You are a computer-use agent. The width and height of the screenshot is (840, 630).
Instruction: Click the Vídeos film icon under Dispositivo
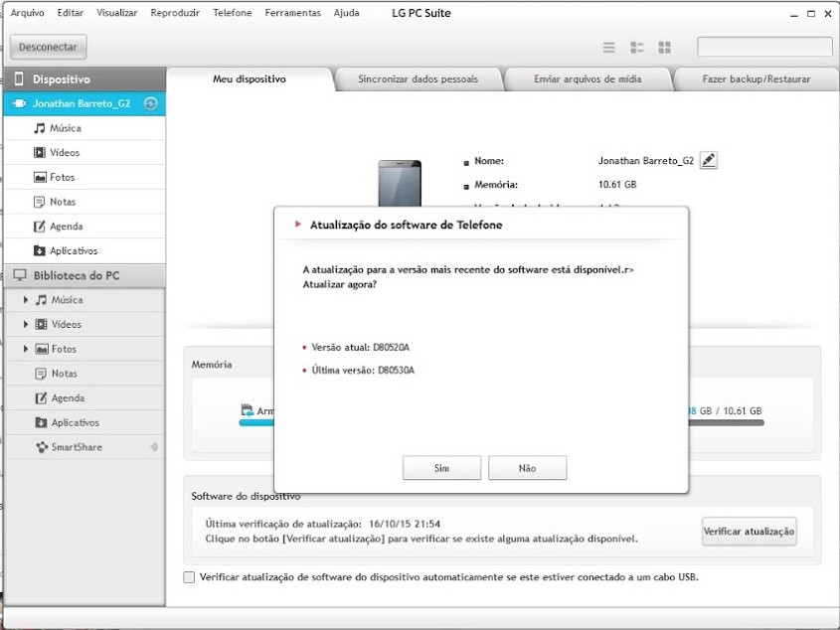(39, 153)
